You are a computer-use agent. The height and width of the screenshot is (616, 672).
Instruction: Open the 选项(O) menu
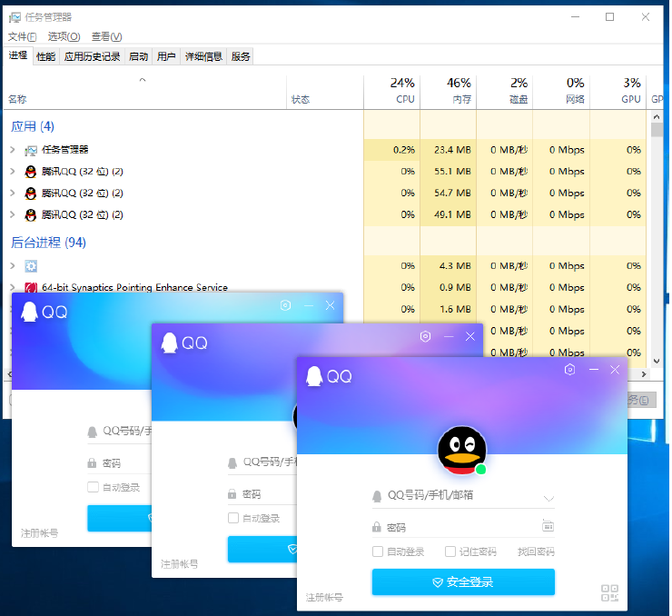(64, 36)
